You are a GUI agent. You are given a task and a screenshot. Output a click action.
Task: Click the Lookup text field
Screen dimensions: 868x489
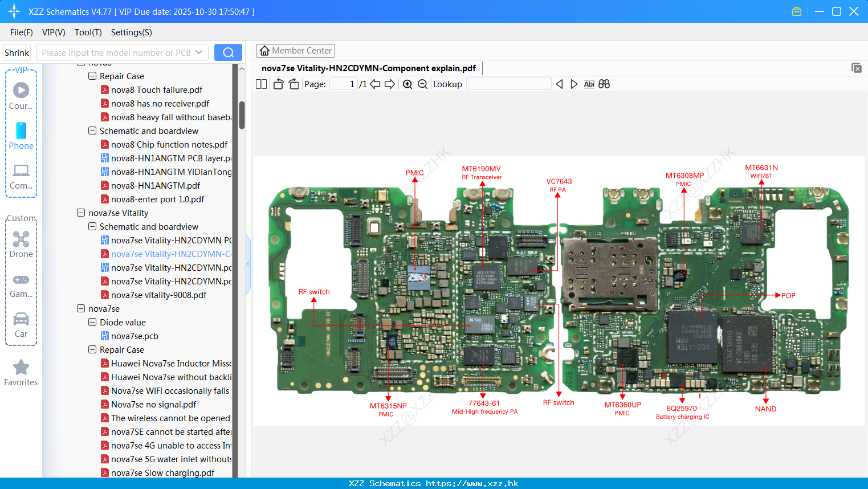click(508, 84)
